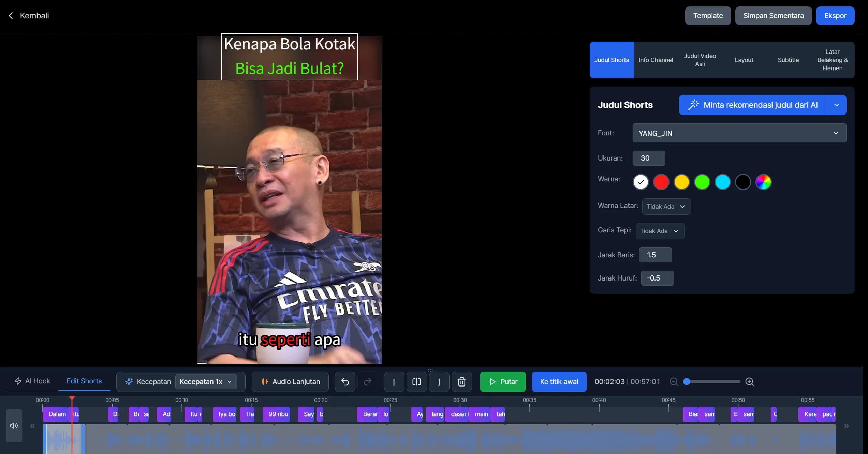Image resolution: width=868 pixels, height=454 pixels.
Task: Click the timeline zoom-in magnifier
Action: coord(749,382)
